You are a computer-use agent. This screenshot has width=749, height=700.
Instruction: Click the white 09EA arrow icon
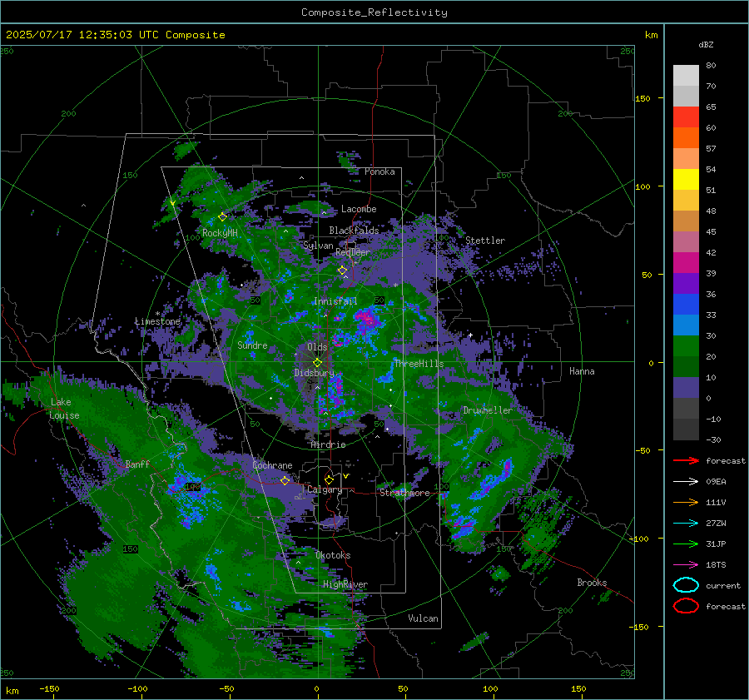click(x=686, y=482)
